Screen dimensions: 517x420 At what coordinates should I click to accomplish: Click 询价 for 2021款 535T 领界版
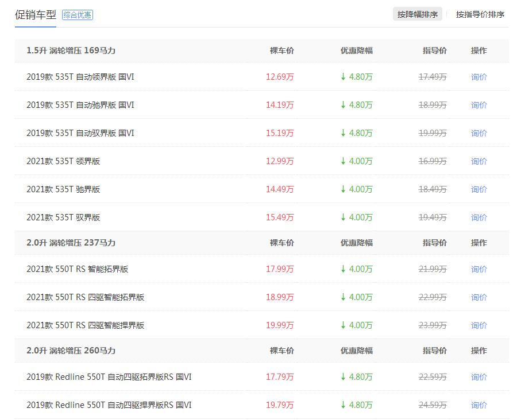[479, 161]
